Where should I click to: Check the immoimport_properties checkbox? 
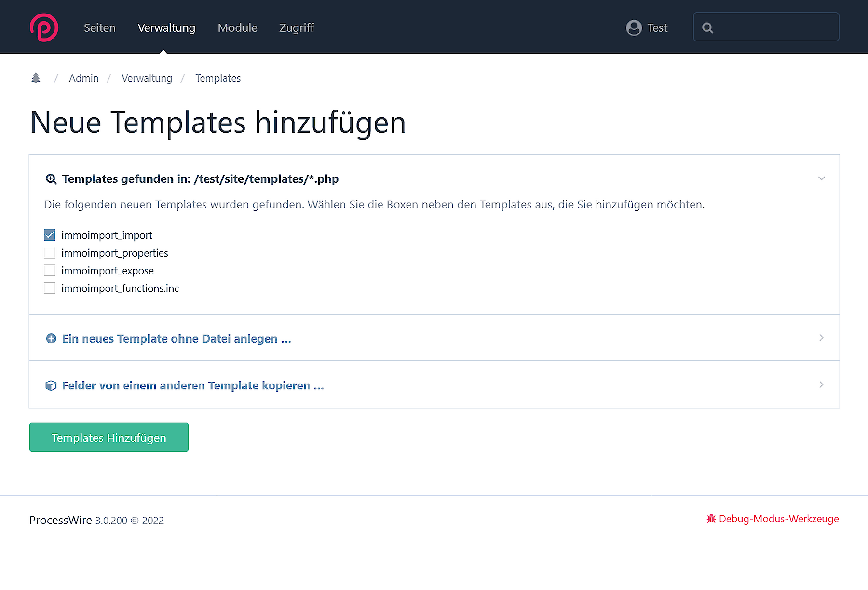pyautogui.click(x=50, y=252)
